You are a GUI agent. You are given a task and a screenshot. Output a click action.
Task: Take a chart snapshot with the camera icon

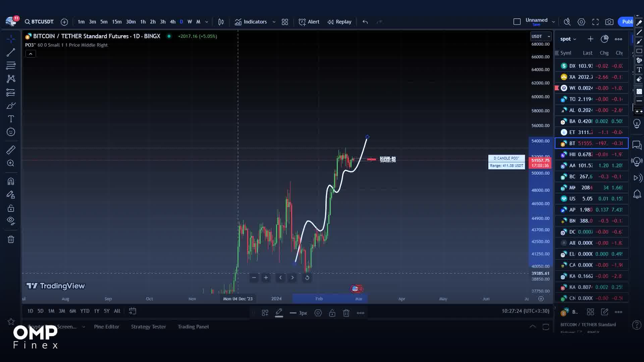point(610,21)
